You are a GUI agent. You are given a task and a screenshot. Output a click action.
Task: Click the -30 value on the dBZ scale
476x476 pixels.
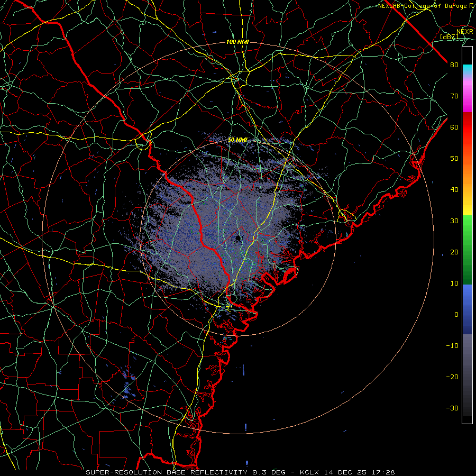point(452,409)
